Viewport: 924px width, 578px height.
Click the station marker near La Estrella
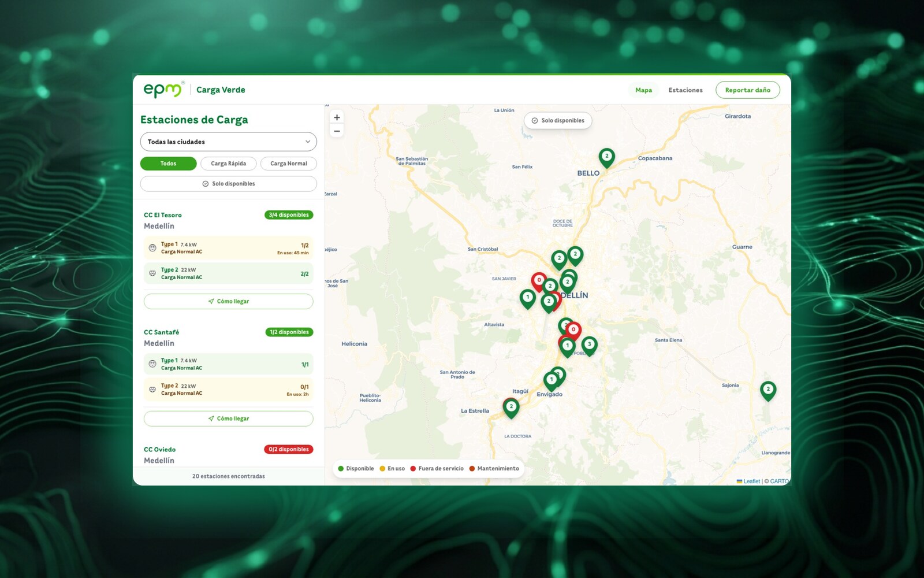coord(511,407)
